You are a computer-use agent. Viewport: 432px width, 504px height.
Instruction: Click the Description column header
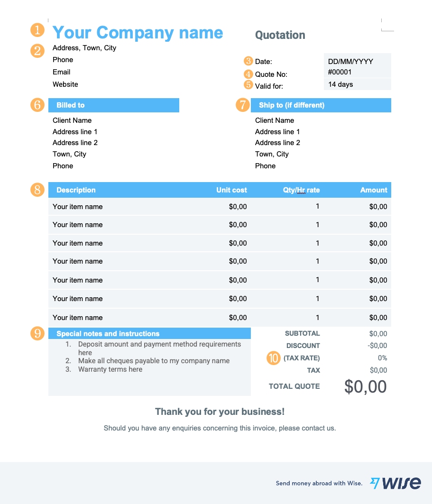76,190
